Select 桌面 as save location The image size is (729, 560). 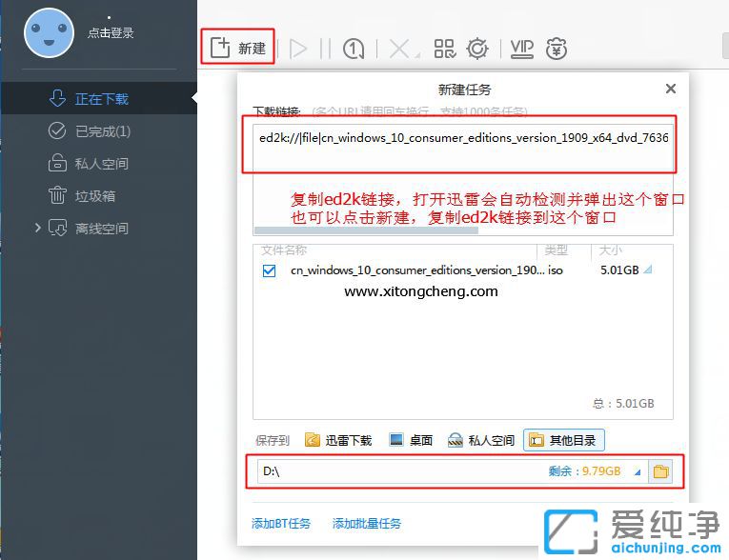[411, 440]
